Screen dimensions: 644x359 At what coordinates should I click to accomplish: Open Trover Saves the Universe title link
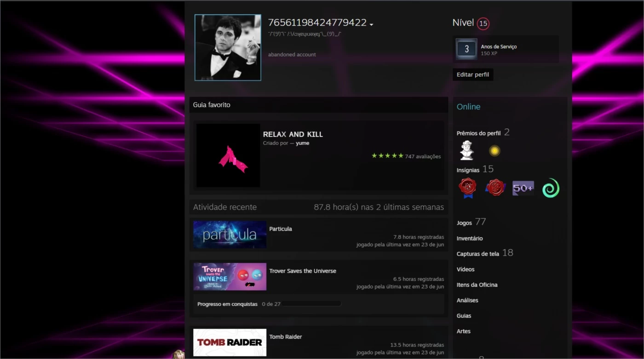[x=303, y=271]
